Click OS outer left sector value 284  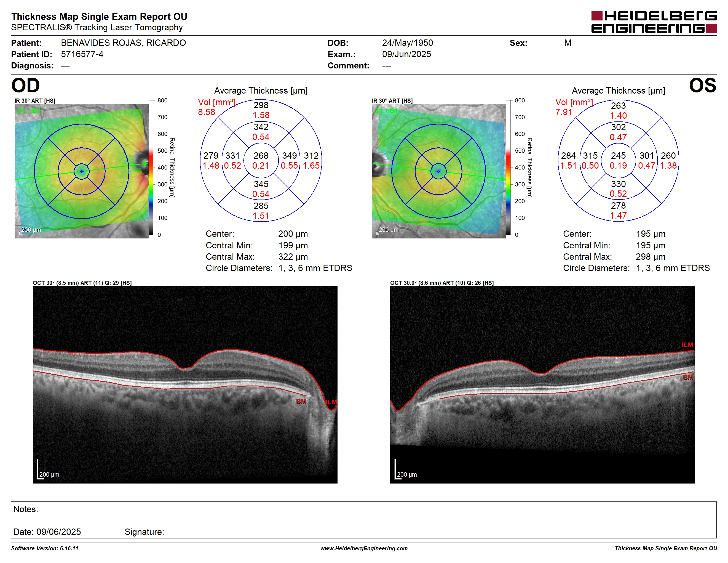click(568, 155)
